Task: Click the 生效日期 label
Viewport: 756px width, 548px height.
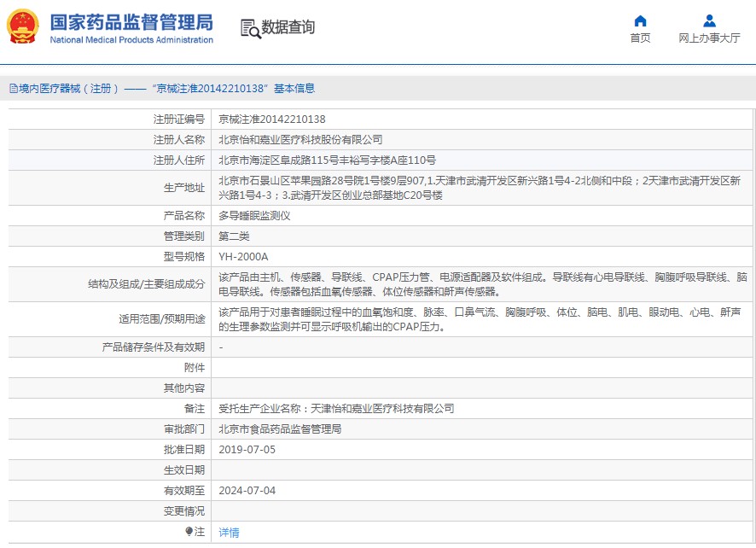Action: click(x=184, y=469)
